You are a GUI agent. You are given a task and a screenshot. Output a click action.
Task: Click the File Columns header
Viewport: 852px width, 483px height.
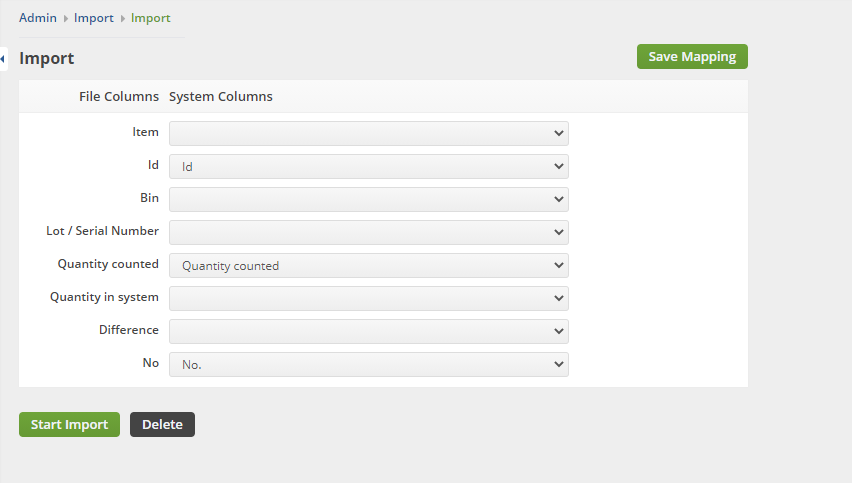[119, 96]
